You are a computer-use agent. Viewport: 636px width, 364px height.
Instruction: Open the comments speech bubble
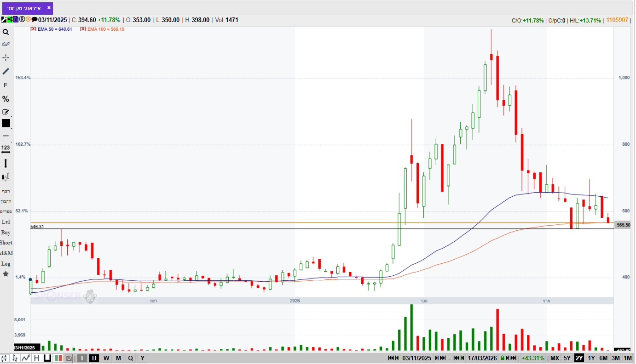coord(34,20)
